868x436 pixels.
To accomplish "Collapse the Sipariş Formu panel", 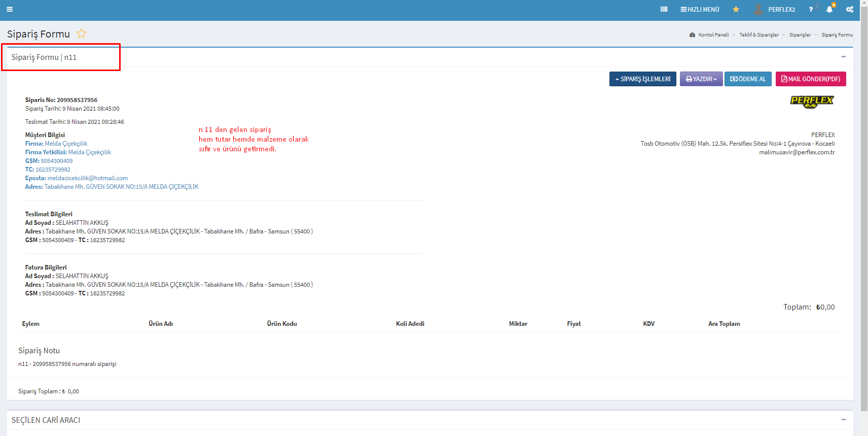I will (844, 57).
